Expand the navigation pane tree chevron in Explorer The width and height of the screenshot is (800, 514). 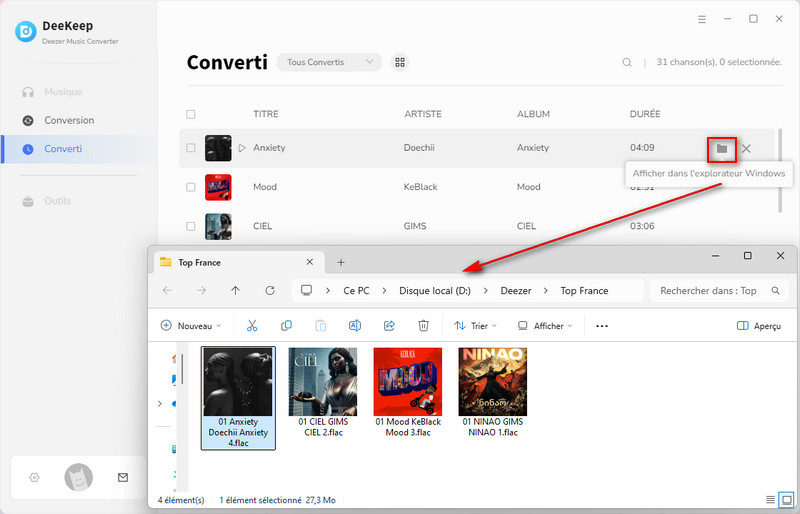tap(160, 404)
